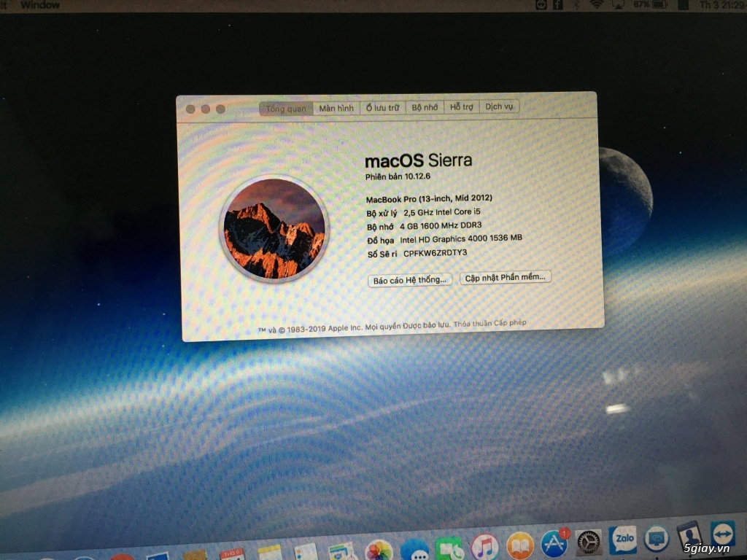Switch to the Màn hình tab
Viewport: 747px width, 560px height.
click(336, 108)
